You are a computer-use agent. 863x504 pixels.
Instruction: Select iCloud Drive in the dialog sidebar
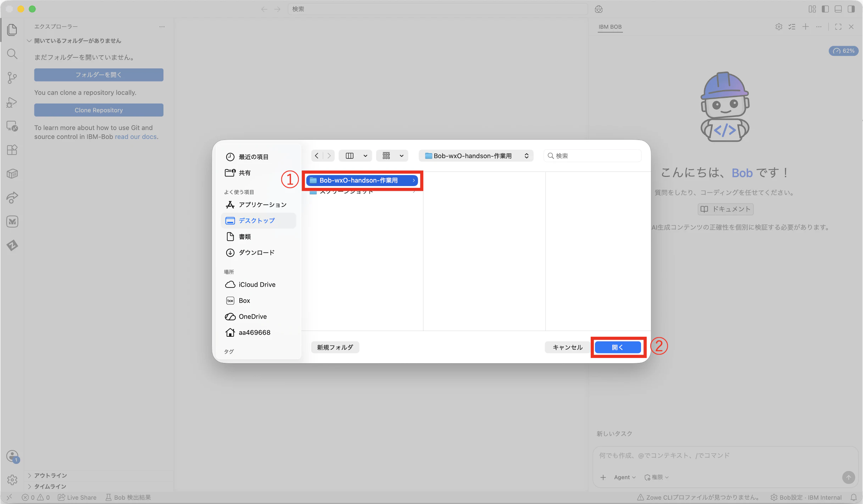(259, 284)
